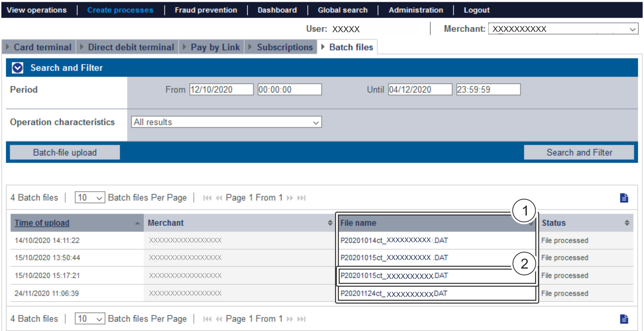Open the Merchant selection dropdown
Image resolution: width=644 pixels, height=331 pixels.
click(563, 29)
